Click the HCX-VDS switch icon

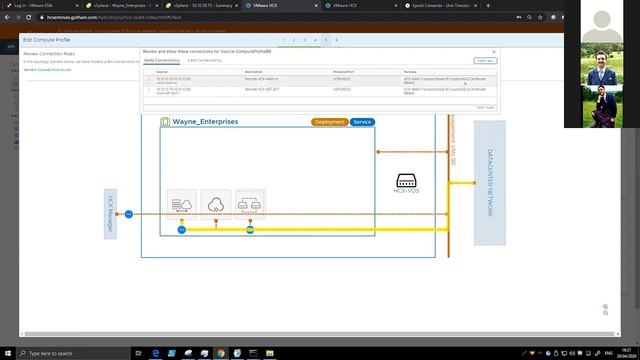click(x=406, y=180)
